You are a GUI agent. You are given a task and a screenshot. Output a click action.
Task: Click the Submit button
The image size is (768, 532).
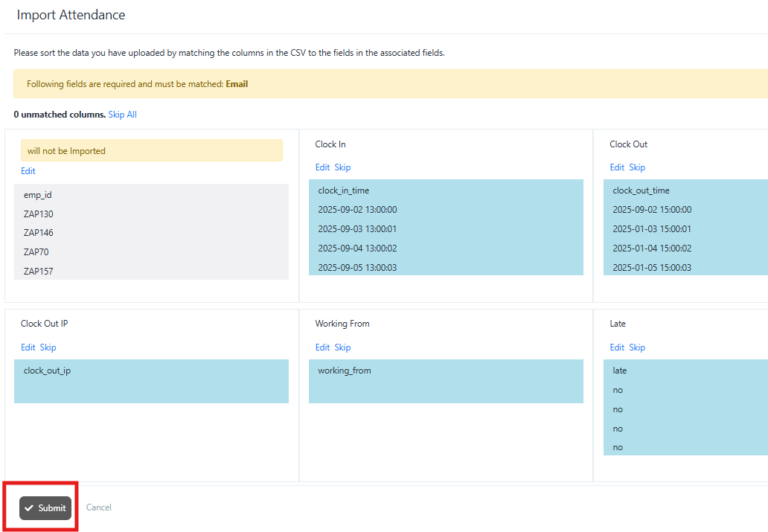(45, 507)
